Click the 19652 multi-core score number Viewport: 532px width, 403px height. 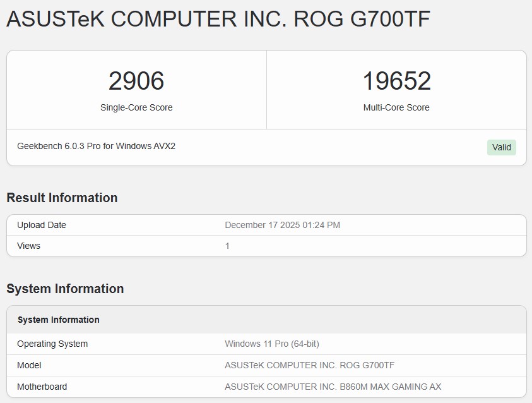pos(396,81)
